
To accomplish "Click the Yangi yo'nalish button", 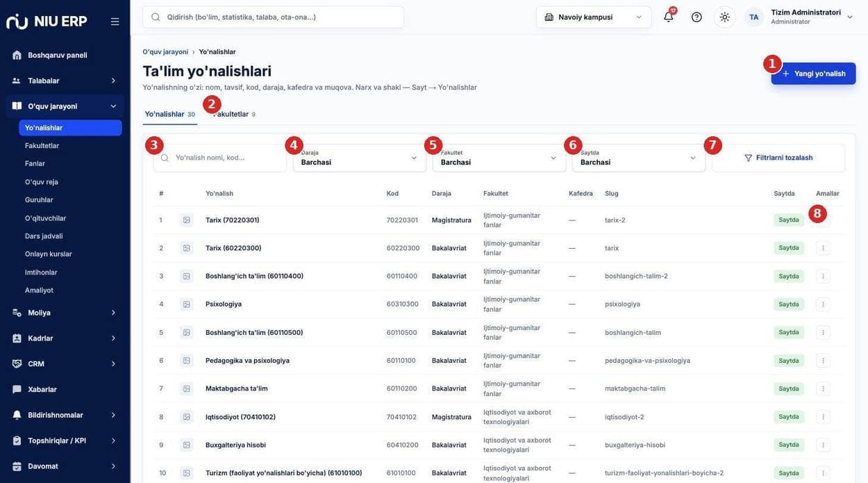I will (x=813, y=74).
